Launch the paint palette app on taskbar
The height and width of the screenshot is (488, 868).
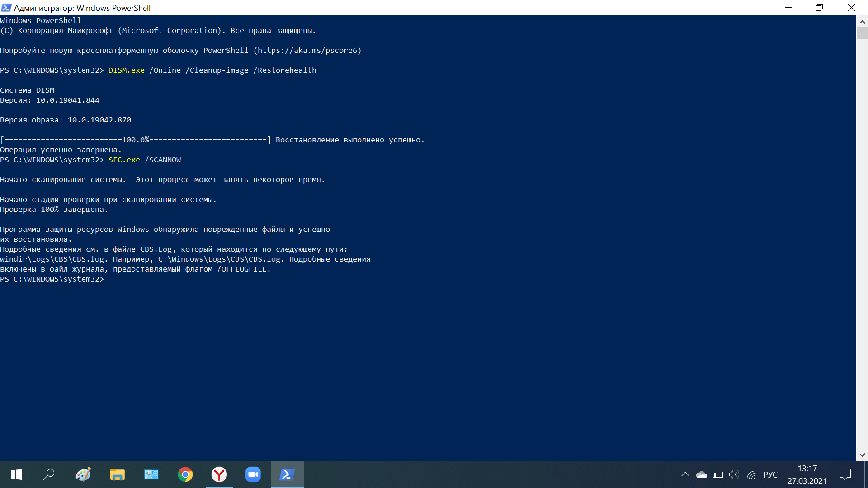coord(83,474)
